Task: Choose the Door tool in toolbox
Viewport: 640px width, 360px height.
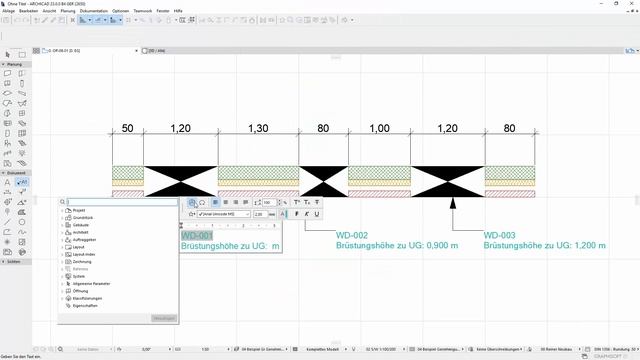Action: [x=22, y=73]
